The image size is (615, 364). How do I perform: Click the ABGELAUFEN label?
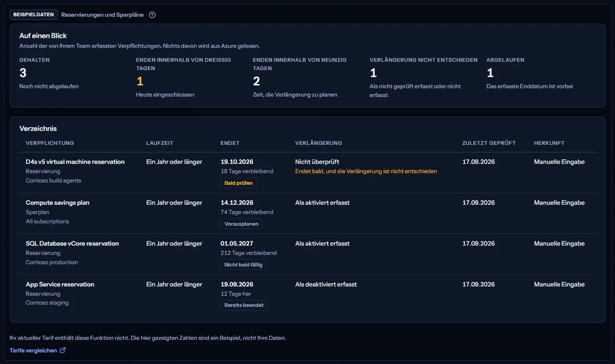(x=505, y=60)
